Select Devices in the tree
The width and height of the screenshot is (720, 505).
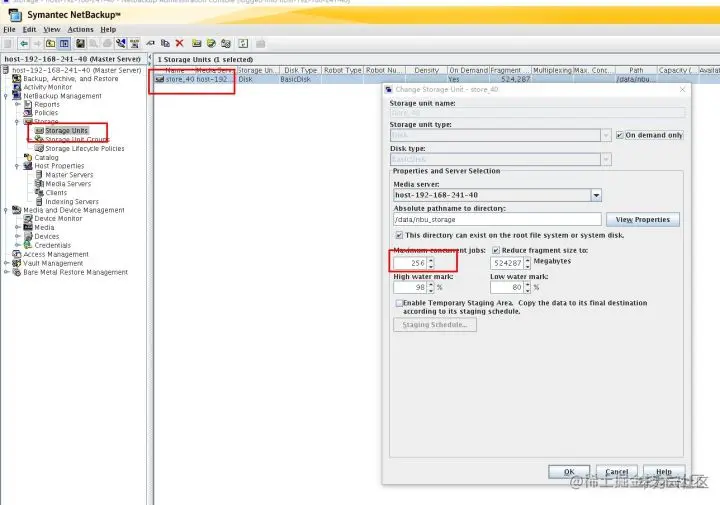click(46, 236)
